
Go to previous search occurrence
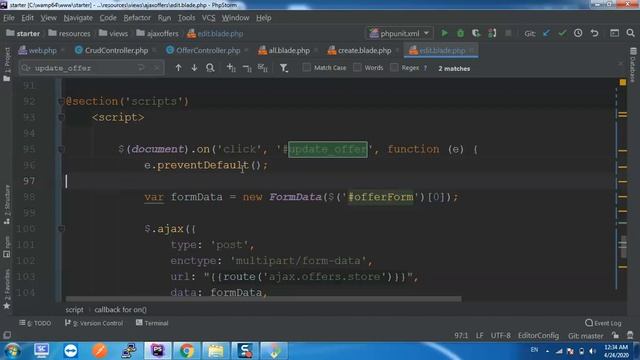178,68
